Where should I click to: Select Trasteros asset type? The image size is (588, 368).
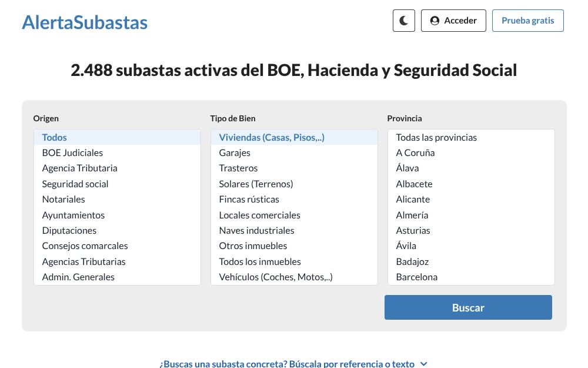294,168
